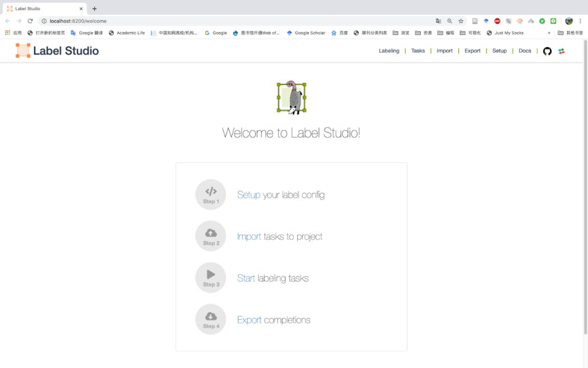Click the green chat bubble extension icon
The height and width of the screenshot is (368, 588).
tap(554, 21)
